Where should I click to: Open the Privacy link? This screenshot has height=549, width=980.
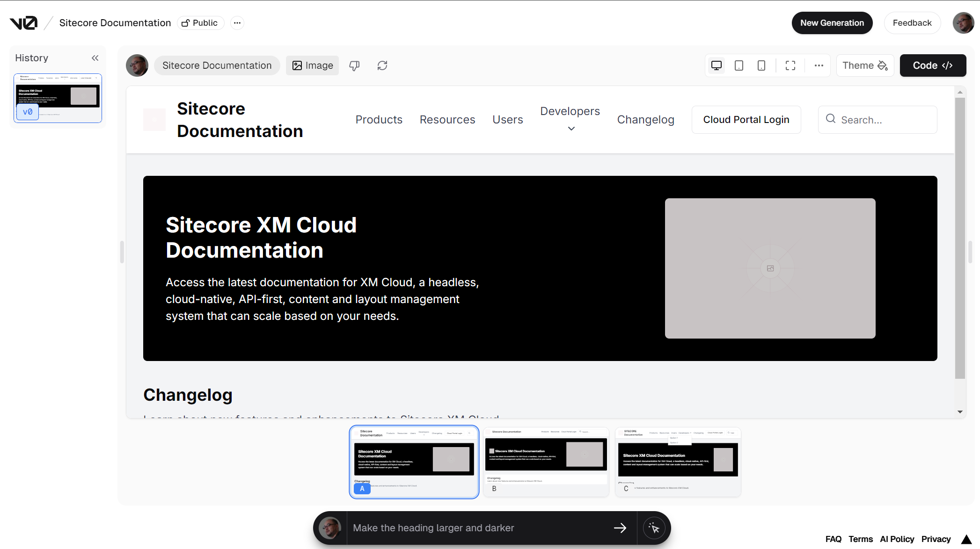tap(936, 539)
